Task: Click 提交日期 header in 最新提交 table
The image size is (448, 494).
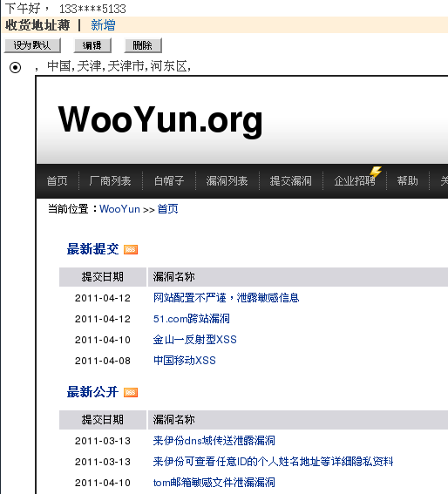Action: point(103,277)
